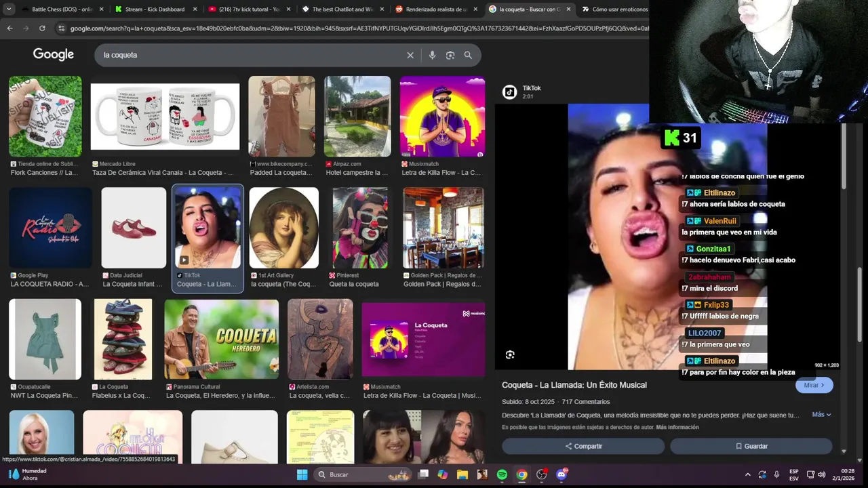Screen dimensions: 868x488
Task: Open the Flabelus x La Coqueta shoes image
Action: click(123, 339)
